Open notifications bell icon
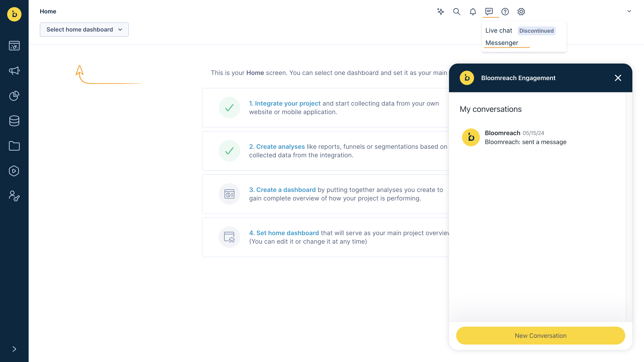This screenshot has height=362, width=644. [473, 11]
